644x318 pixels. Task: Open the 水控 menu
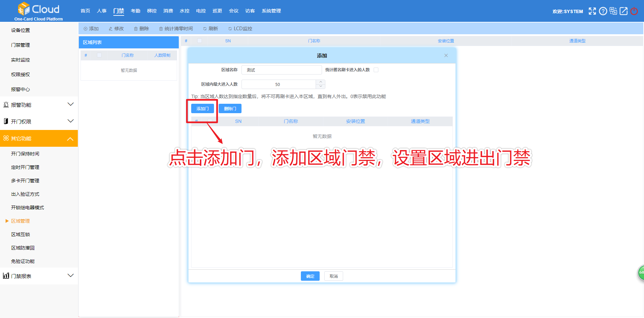coord(185,11)
